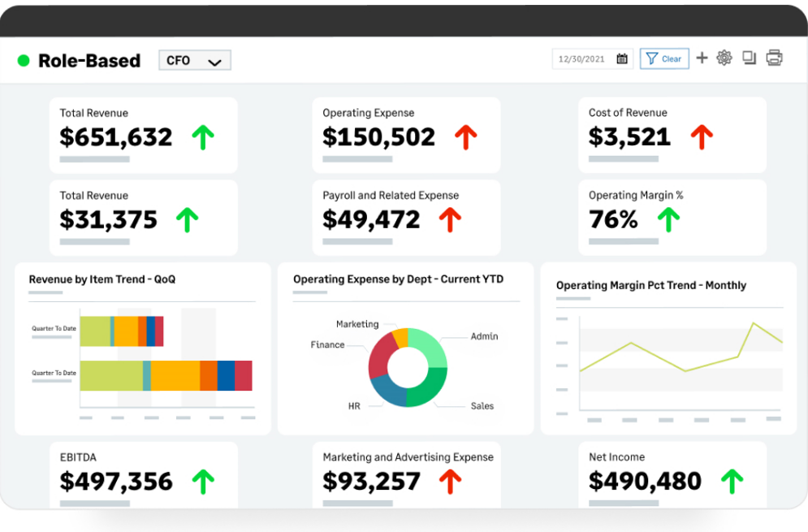Click green arrow beside Net Income value
Image resolution: width=808 pixels, height=532 pixels.
point(732,482)
